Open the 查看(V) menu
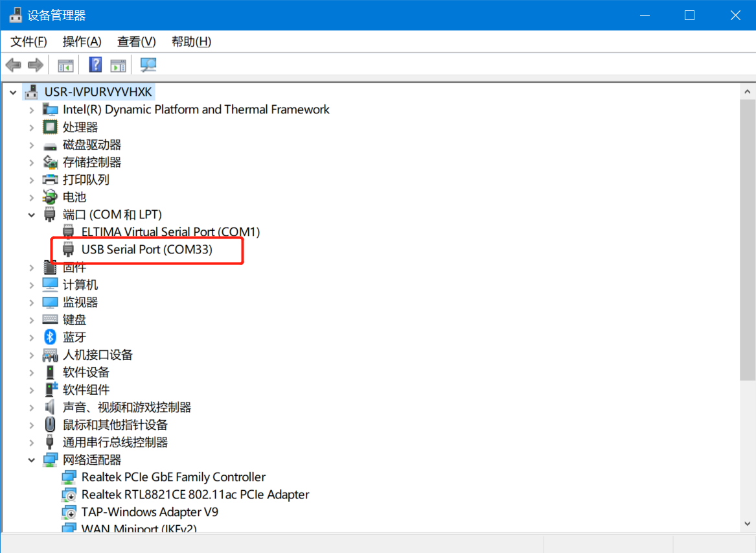 (x=137, y=41)
